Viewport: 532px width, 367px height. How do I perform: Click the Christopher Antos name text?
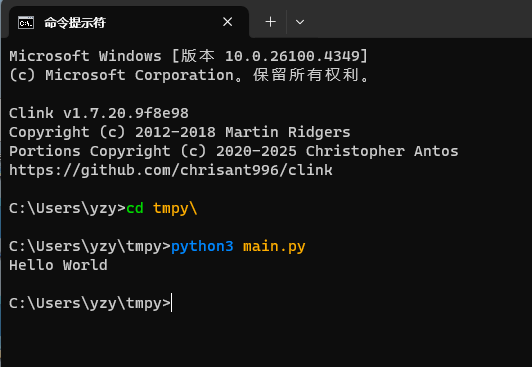[x=382, y=151]
